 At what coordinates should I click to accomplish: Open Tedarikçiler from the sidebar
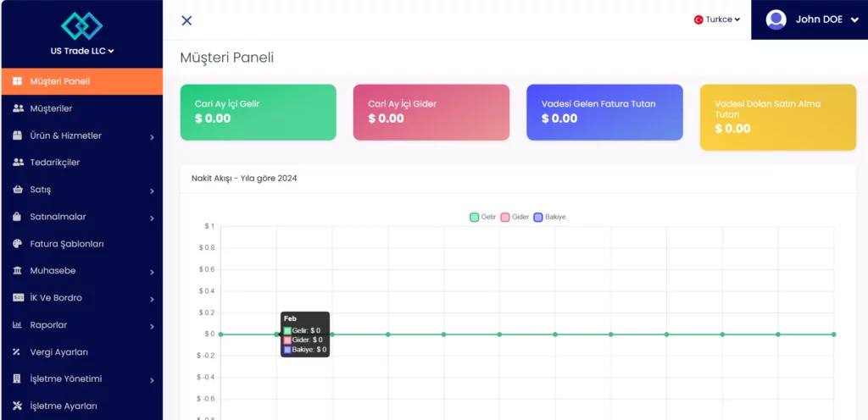click(54, 163)
